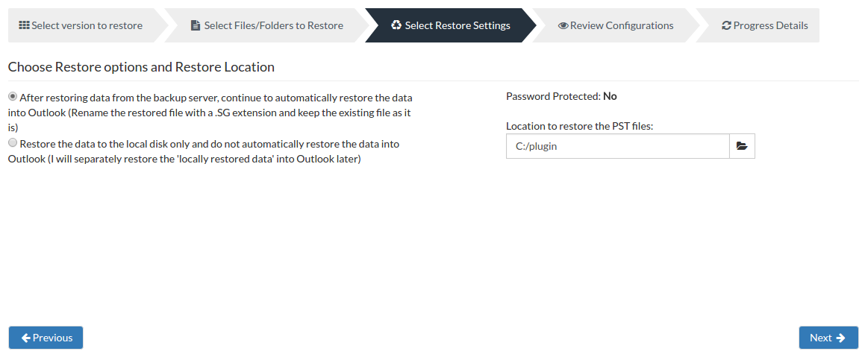868x357 pixels.
Task: Click the eye icon in Review Configurations step
Action: coord(563,25)
